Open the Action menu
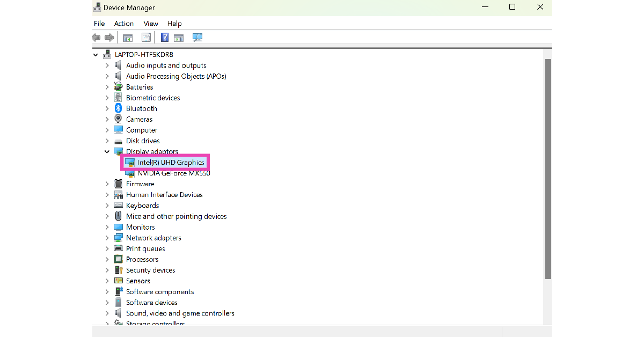 point(123,24)
